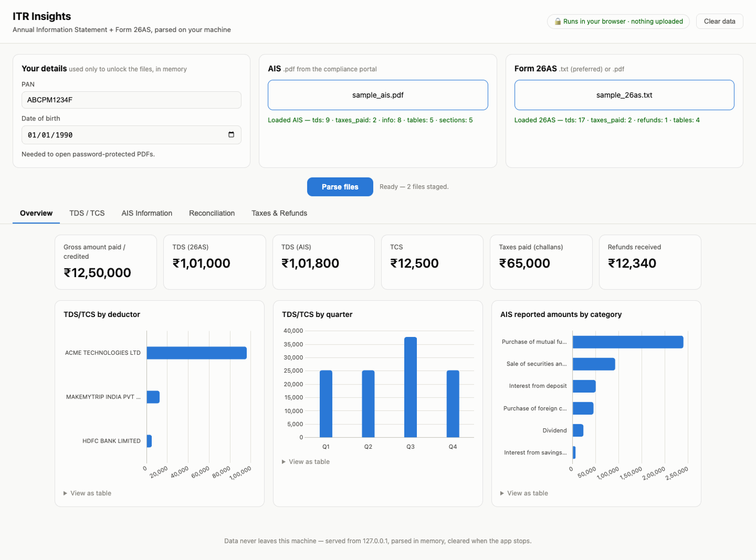756x560 pixels.
Task: Click 'Needed to open password-protected PDFs.' note
Action: pos(88,154)
